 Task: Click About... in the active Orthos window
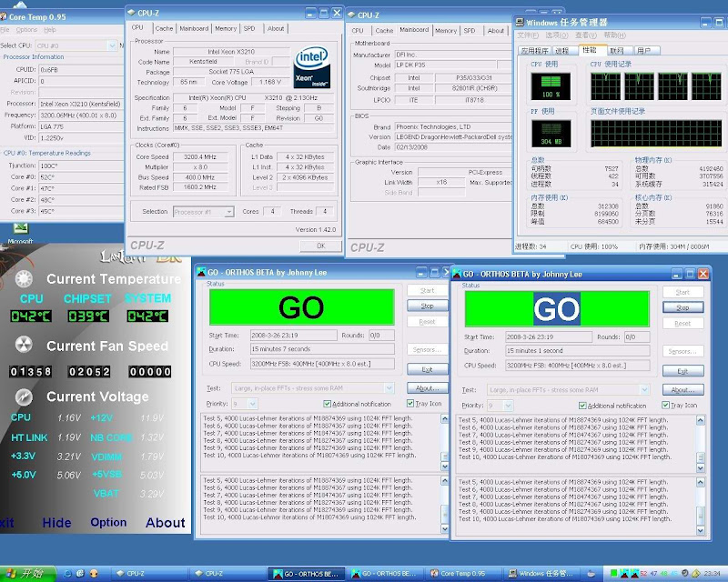click(683, 390)
